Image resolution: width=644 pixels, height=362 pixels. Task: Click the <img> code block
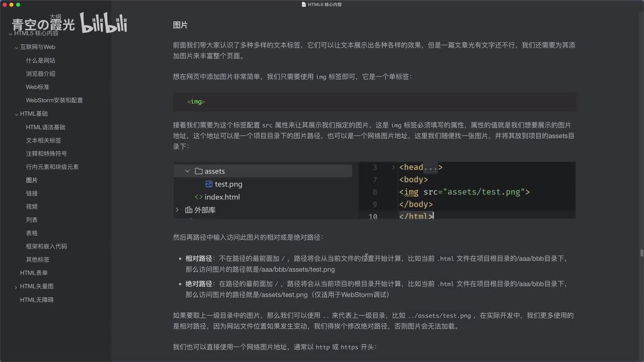[x=375, y=102]
